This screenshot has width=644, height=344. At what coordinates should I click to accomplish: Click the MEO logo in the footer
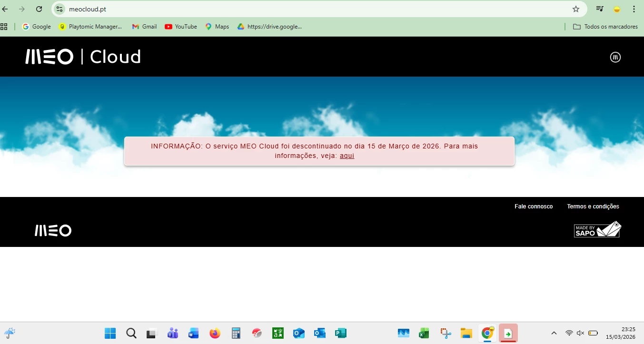53,231
